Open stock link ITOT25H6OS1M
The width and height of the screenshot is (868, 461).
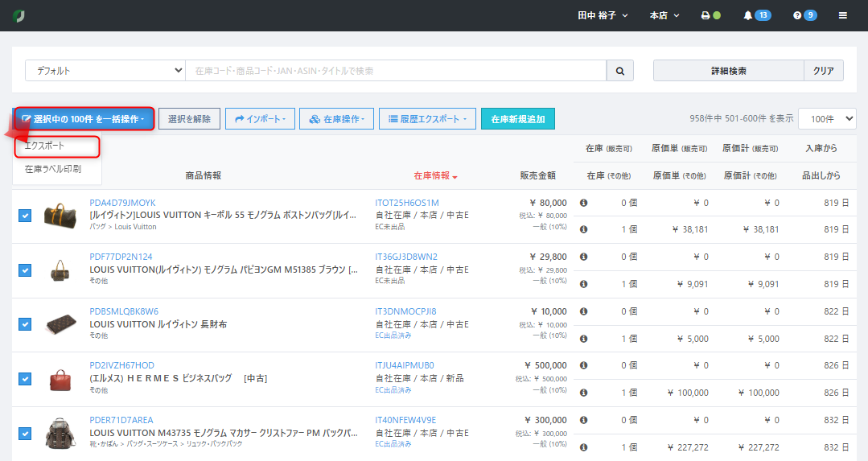pyautogui.click(x=407, y=203)
